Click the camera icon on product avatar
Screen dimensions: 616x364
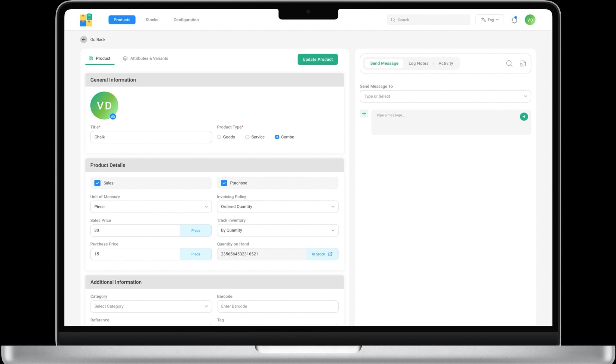click(113, 117)
